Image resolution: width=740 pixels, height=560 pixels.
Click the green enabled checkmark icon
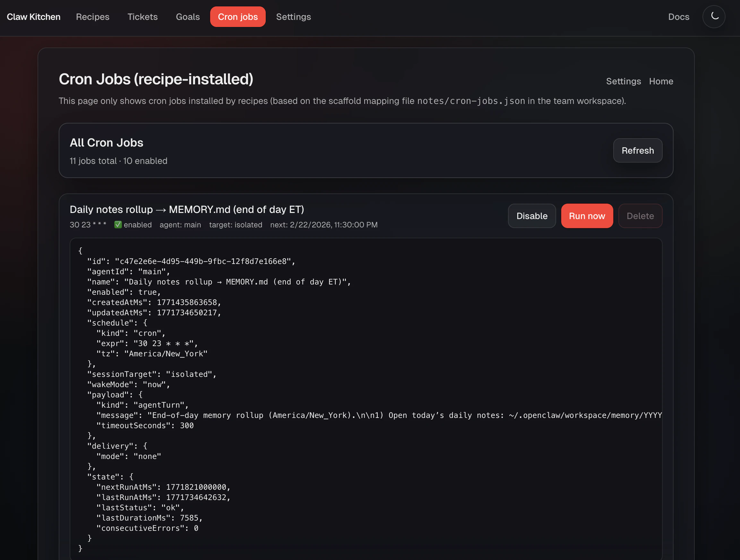pyautogui.click(x=118, y=225)
